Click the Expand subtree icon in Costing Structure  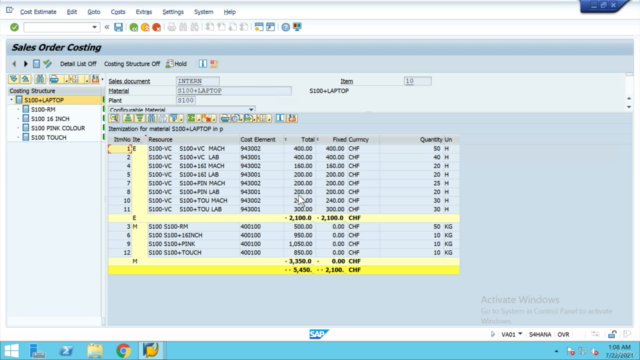point(14,79)
